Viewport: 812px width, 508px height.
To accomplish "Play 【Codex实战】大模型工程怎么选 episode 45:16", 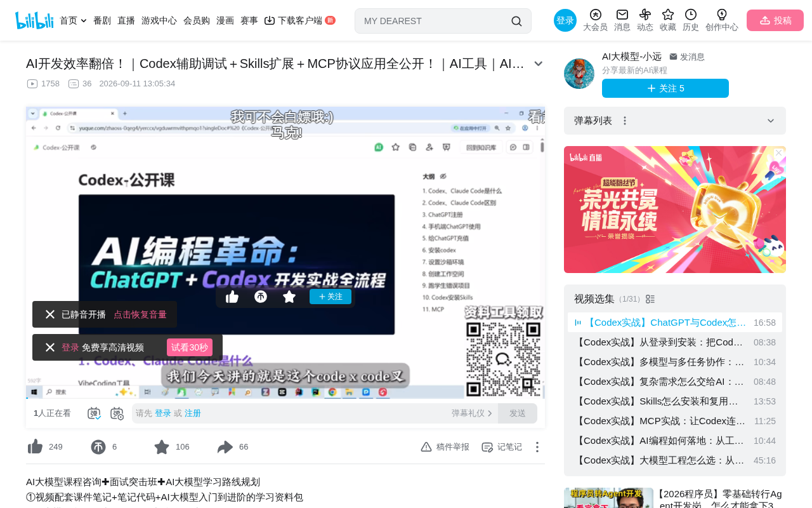I will point(675,460).
